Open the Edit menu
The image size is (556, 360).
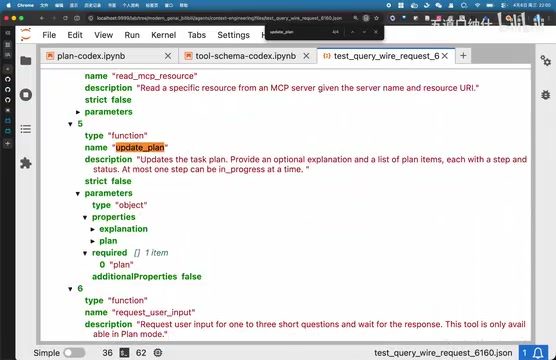(x=75, y=35)
